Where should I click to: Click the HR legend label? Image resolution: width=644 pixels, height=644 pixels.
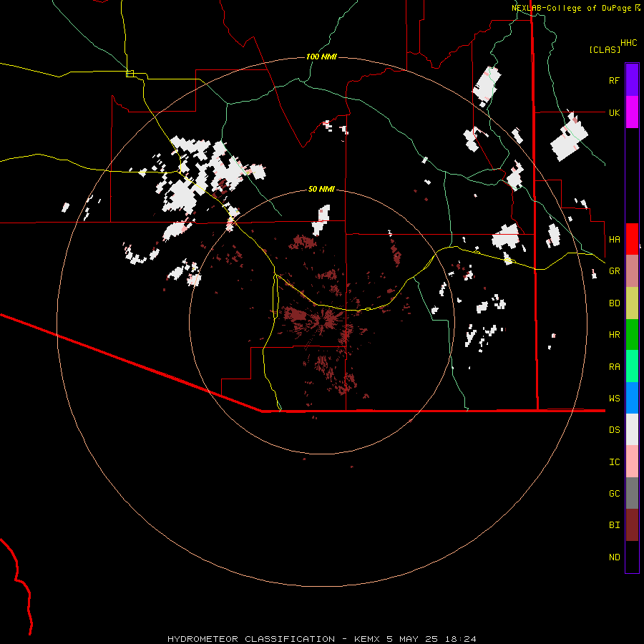click(x=614, y=335)
